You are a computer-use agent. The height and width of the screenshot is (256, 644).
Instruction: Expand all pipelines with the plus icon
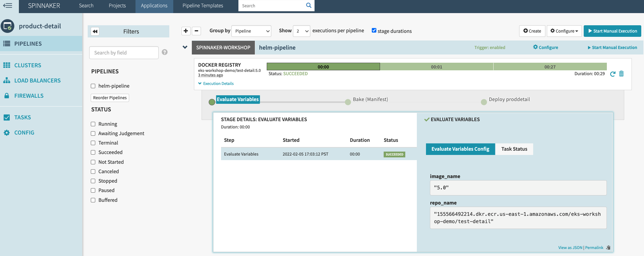coord(186,31)
